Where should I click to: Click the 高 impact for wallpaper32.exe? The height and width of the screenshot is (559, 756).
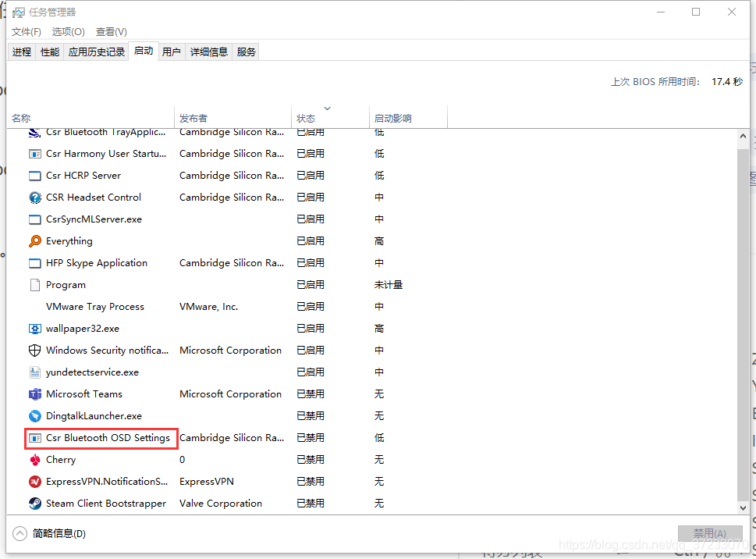[x=379, y=329]
